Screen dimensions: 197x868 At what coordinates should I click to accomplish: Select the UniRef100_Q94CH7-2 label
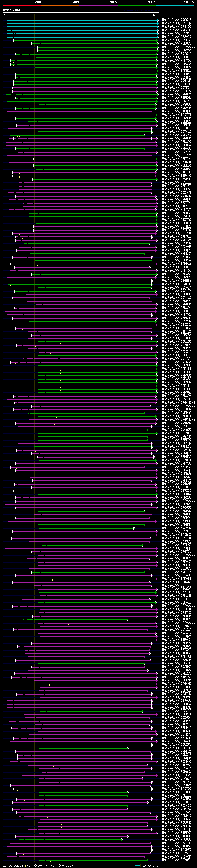coord(179,196)
